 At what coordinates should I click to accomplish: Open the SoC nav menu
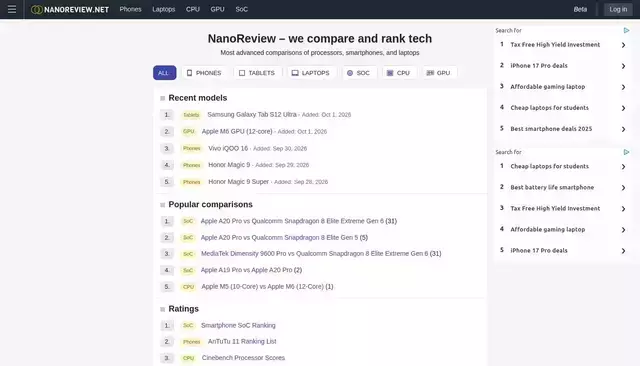point(242,9)
